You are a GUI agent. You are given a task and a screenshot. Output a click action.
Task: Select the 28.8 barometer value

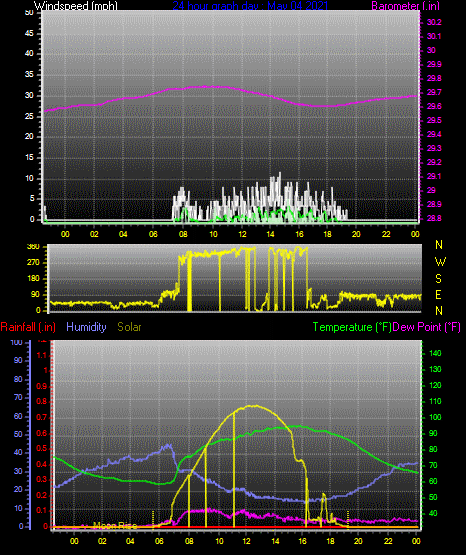pos(434,218)
